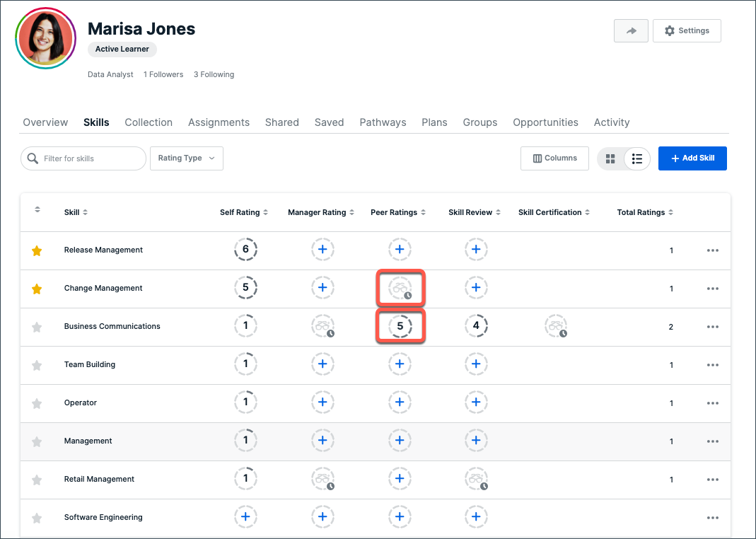This screenshot has width=756, height=539.
Task: Click the Filter for skills search field
Action: (x=83, y=158)
